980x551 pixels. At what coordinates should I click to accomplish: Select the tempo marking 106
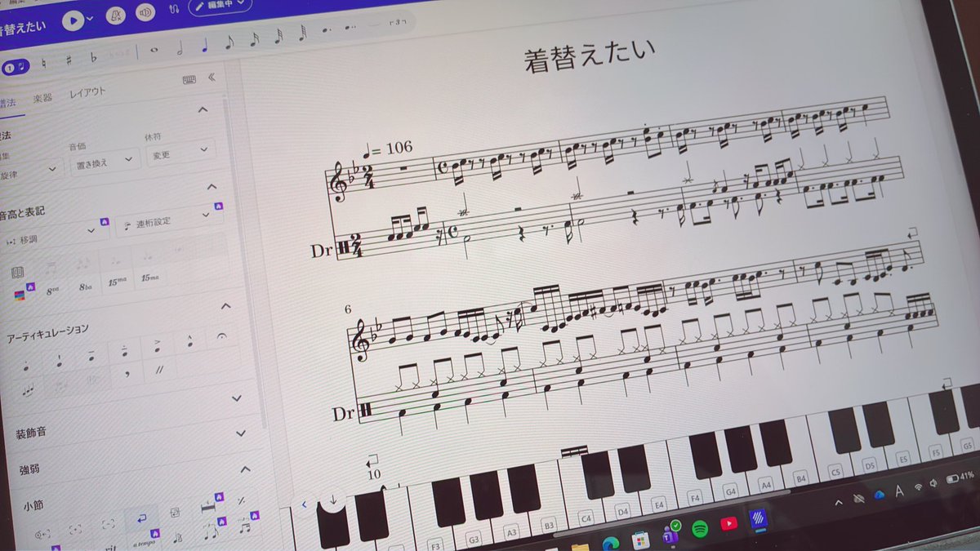coord(387,148)
